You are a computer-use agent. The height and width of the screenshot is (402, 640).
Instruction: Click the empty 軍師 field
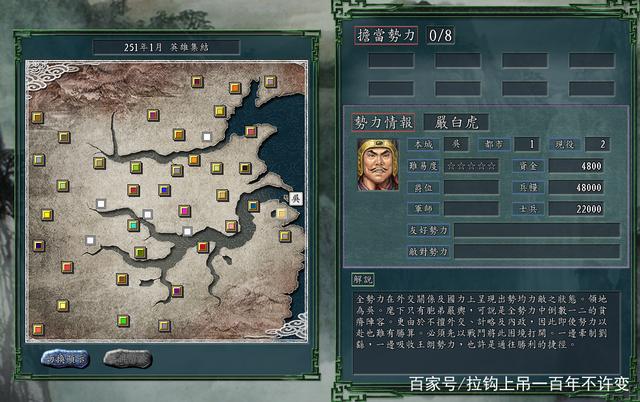tap(471, 209)
